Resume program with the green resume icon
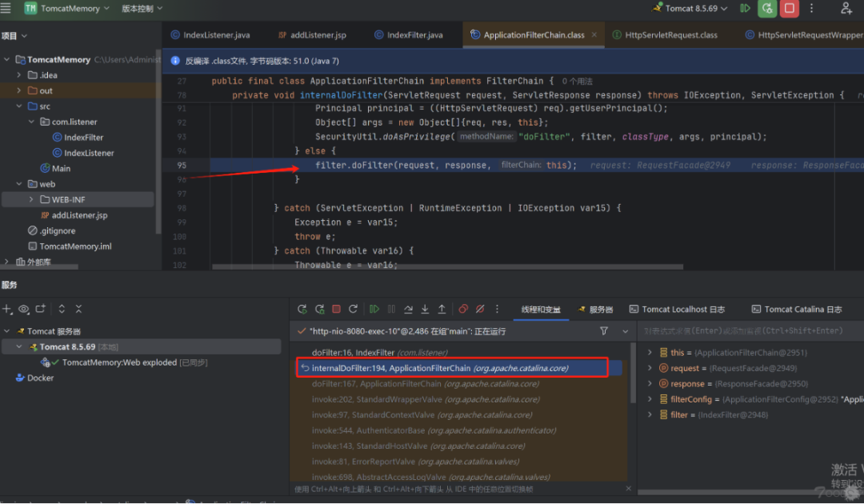The height and width of the screenshot is (504, 864). (374, 309)
